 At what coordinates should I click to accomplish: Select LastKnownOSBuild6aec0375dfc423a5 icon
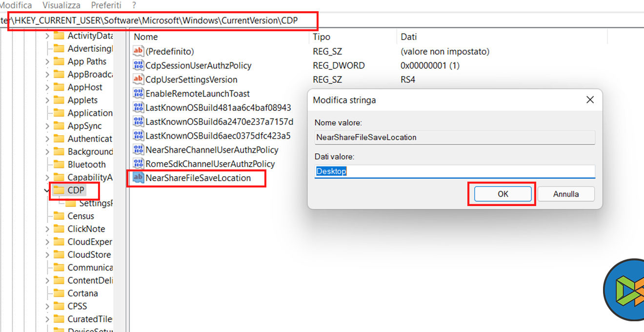[138, 136]
